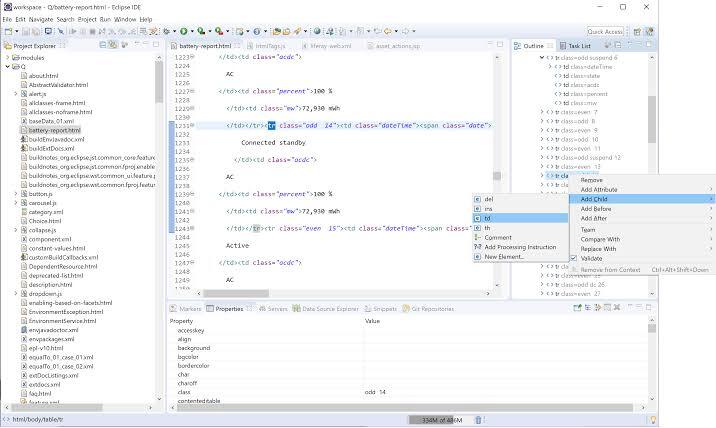The width and height of the screenshot is (716, 428).
Task: Click the Servers view tab icon
Action: coord(262,309)
